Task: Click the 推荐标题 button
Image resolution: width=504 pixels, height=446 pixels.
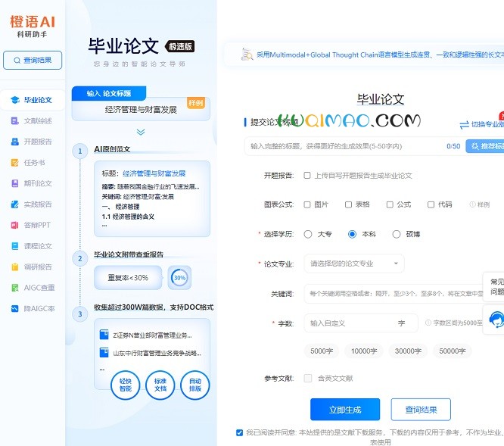Action: click(x=485, y=146)
